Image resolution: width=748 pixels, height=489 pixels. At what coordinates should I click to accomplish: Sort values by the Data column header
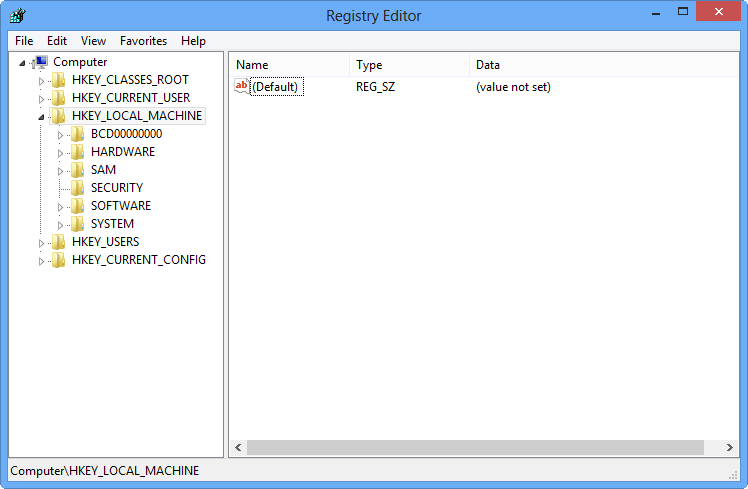[x=604, y=65]
